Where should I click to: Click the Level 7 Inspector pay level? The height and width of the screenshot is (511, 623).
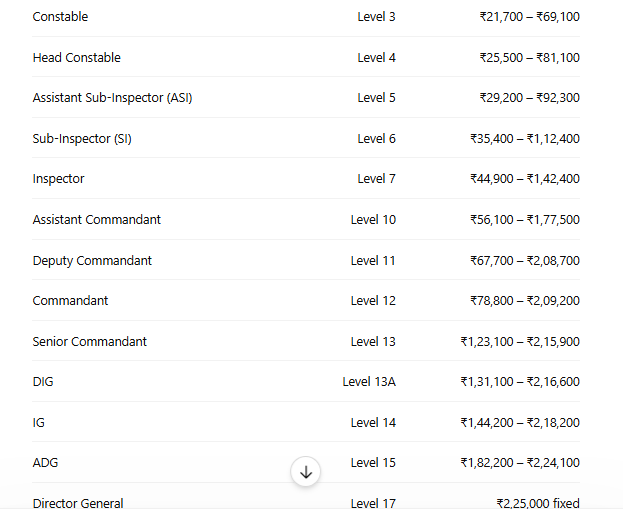click(x=376, y=179)
